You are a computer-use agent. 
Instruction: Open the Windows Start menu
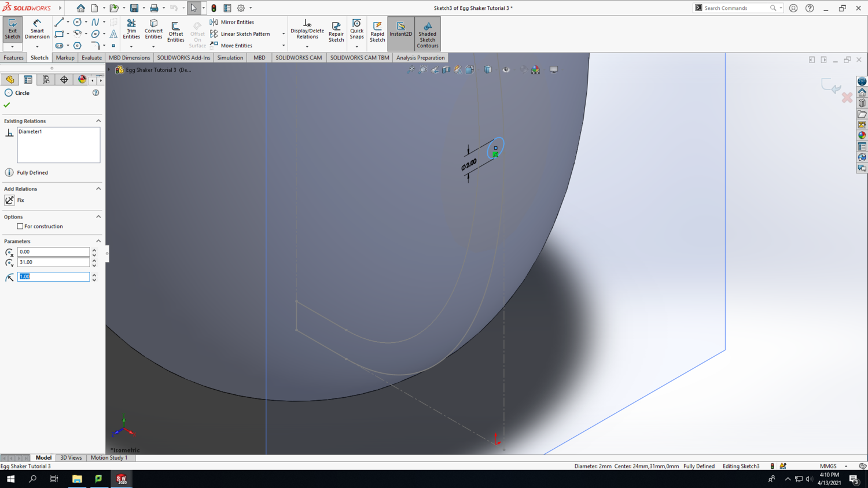pyautogui.click(x=10, y=479)
